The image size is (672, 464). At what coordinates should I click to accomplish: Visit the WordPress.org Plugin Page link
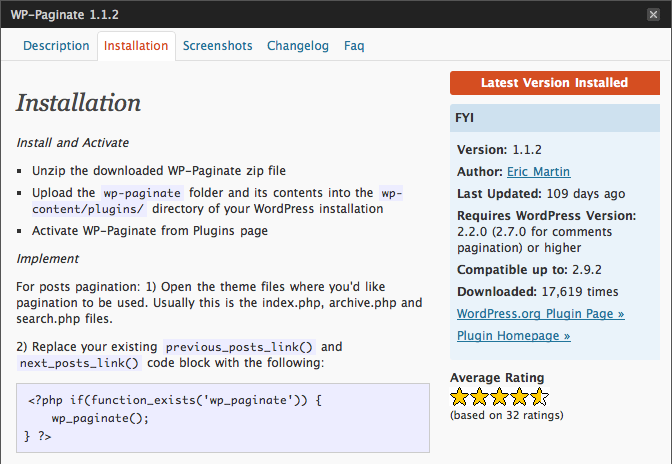point(540,314)
